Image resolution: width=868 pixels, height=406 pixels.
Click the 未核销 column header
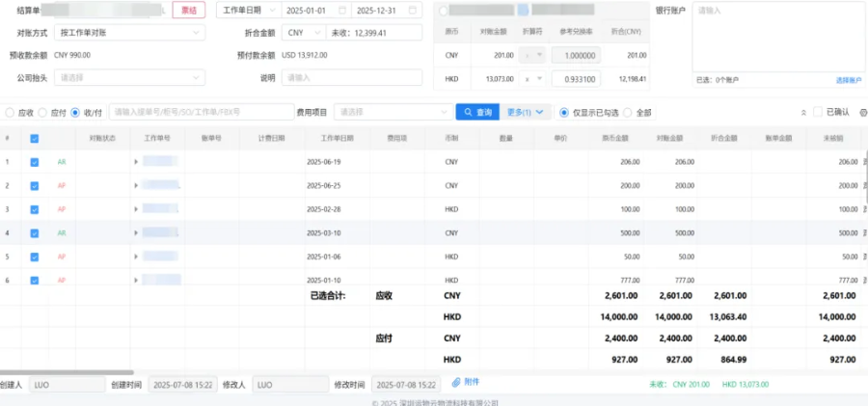(x=832, y=139)
